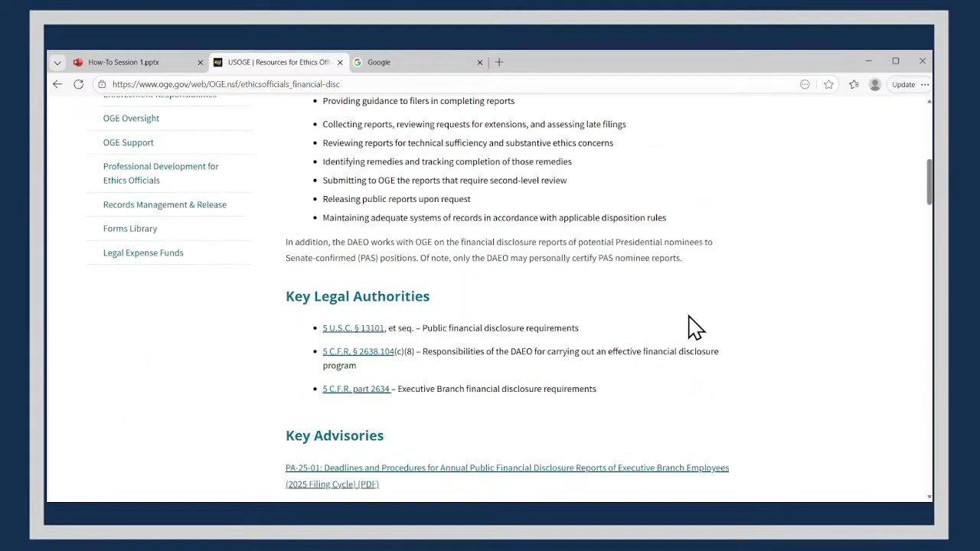
Task: Go back with browser back arrow
Action: point(57,84)
